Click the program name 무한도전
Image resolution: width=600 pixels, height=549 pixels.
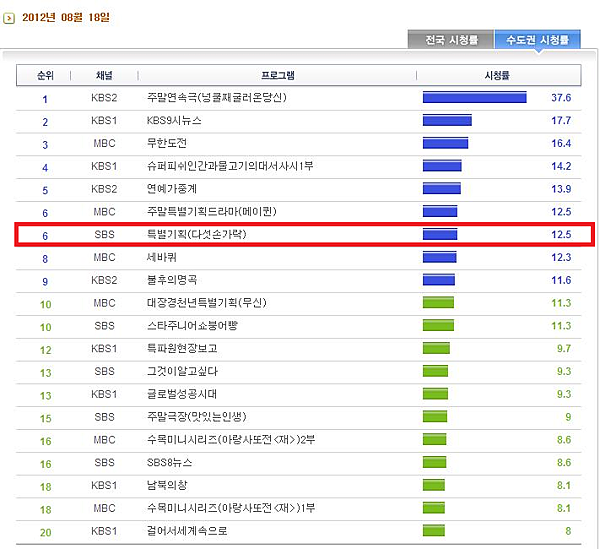point(167,143)
